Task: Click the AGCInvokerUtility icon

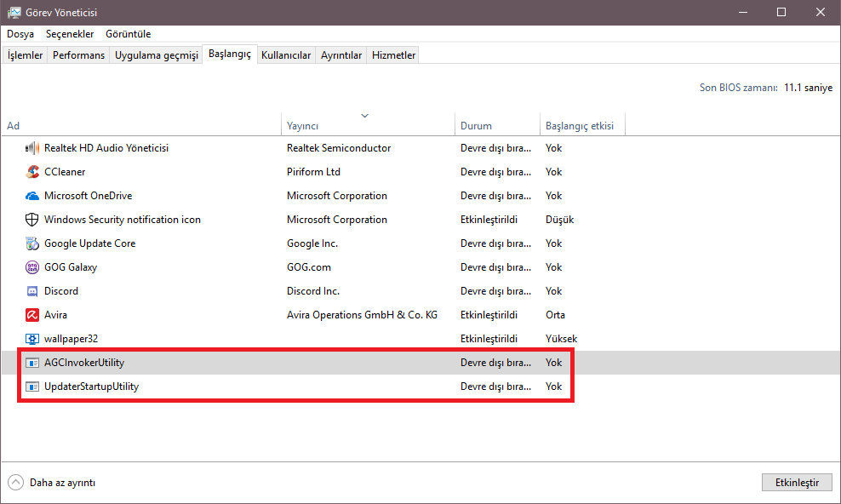Action: click(32, 363)
